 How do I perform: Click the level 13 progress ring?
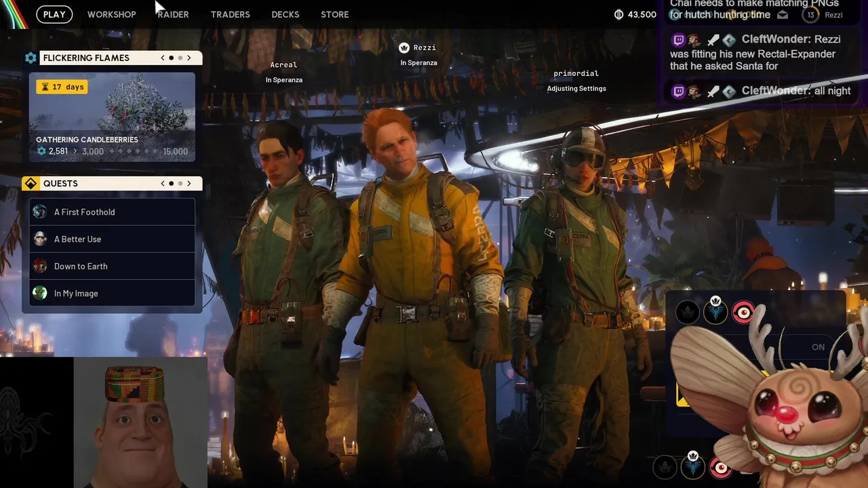810,14
